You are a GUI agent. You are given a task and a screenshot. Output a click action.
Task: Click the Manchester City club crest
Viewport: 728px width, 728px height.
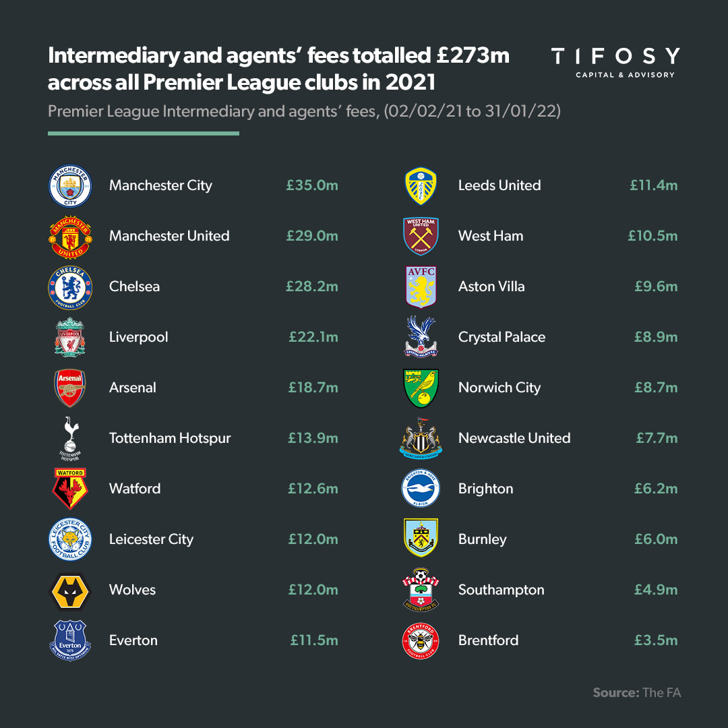(x=70, y=185)
